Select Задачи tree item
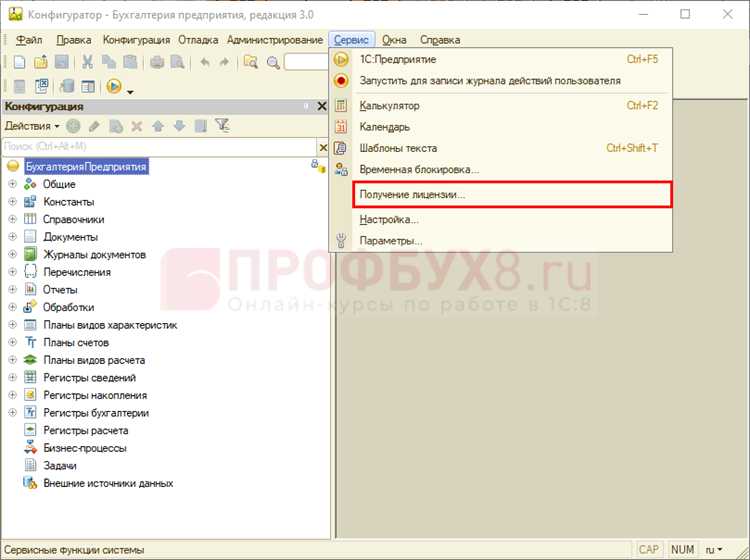This screenshot has width=750, height=560. tap(60, 465)
